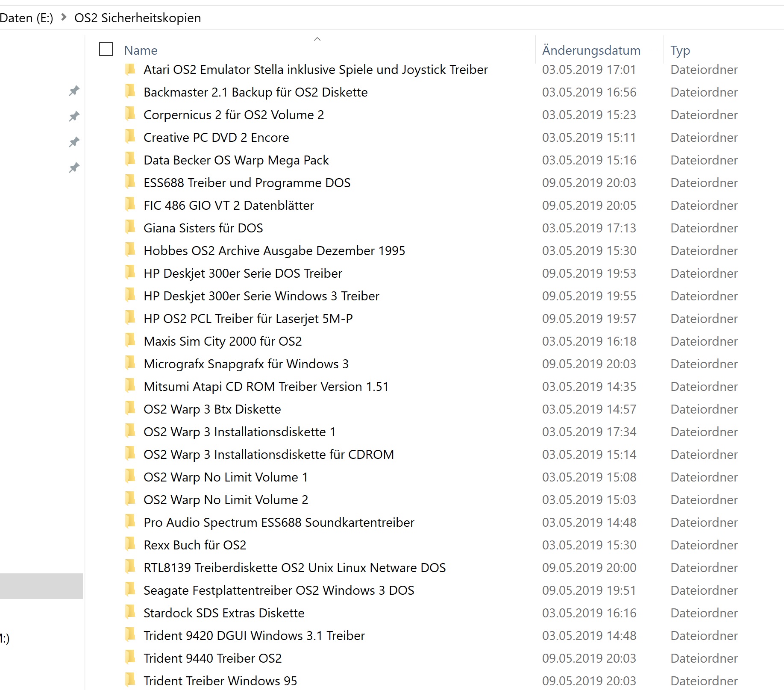Select the Pro Audio Spectrum ESS688 folder icon

[x=130, y=522]
